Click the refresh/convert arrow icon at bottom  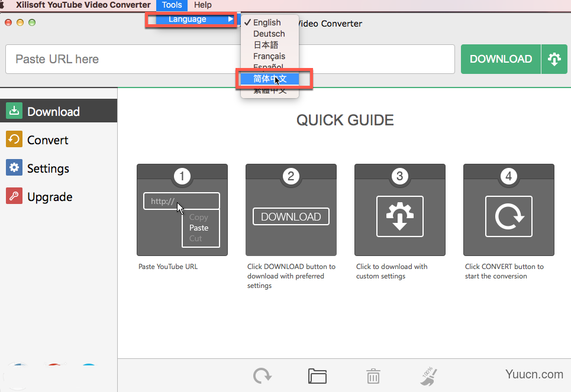[262, 376]
